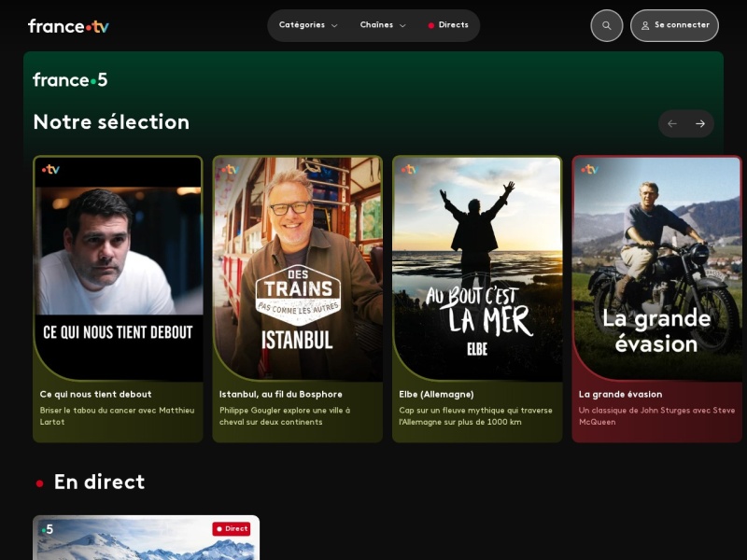Click title 'Istanbul, au fil du Bosphore'
Screen dimensions: 747x560
281,394
